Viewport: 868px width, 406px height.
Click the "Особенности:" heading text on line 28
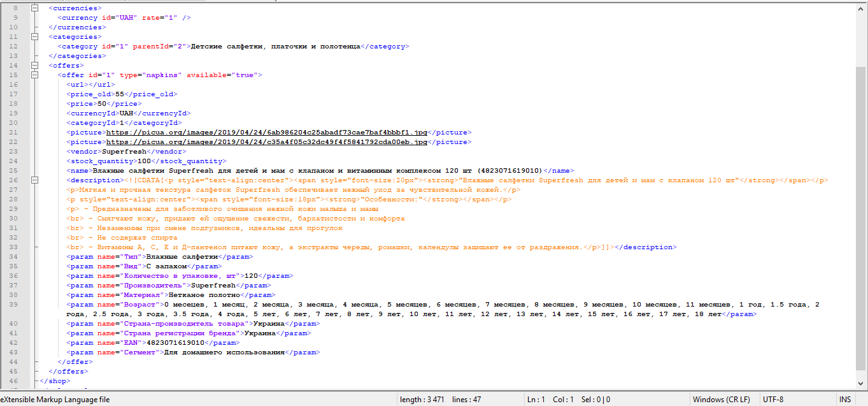click(392, 199)
